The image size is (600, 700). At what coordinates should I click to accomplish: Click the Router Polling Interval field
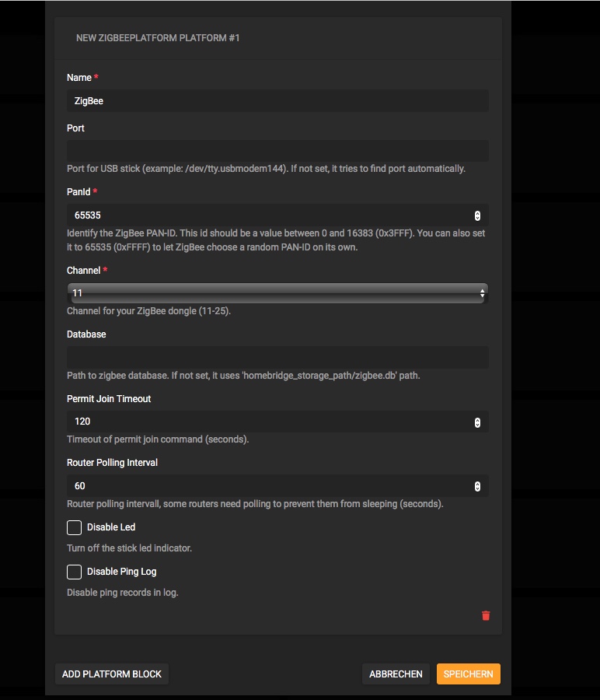[264, 486]
